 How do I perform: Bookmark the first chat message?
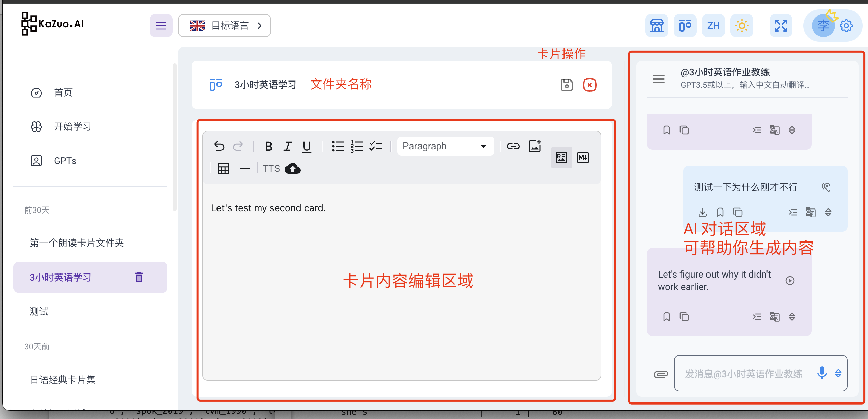666,130
